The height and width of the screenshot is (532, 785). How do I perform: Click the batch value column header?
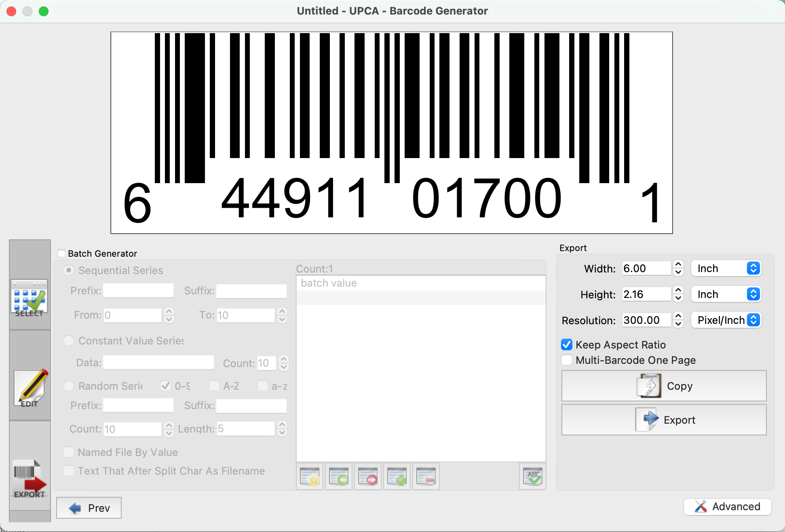(x=421, y=283)
